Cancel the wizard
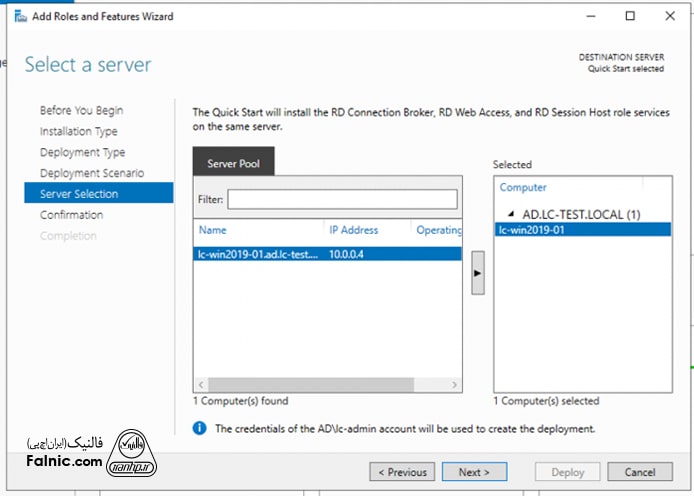Viewport: 694px width, 496px height. pos(639,472)
